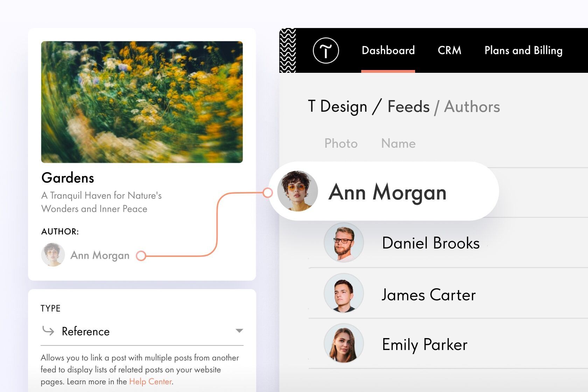This screenshot has height=392, width=588.
Task: Open the Help Center link
Action: (x=150, y=381)
